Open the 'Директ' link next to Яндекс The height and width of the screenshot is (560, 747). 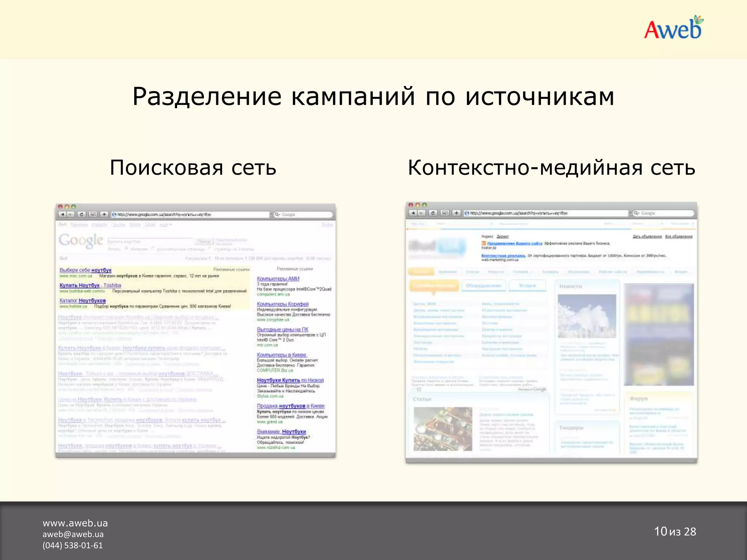(502, 237)
